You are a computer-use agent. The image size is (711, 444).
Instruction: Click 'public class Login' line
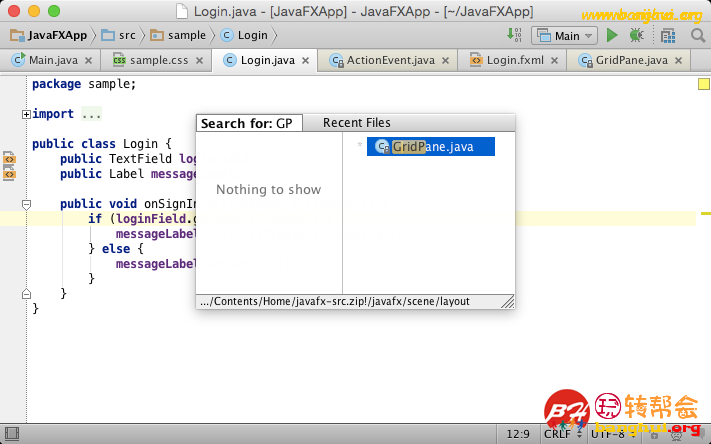coord(102,144)
